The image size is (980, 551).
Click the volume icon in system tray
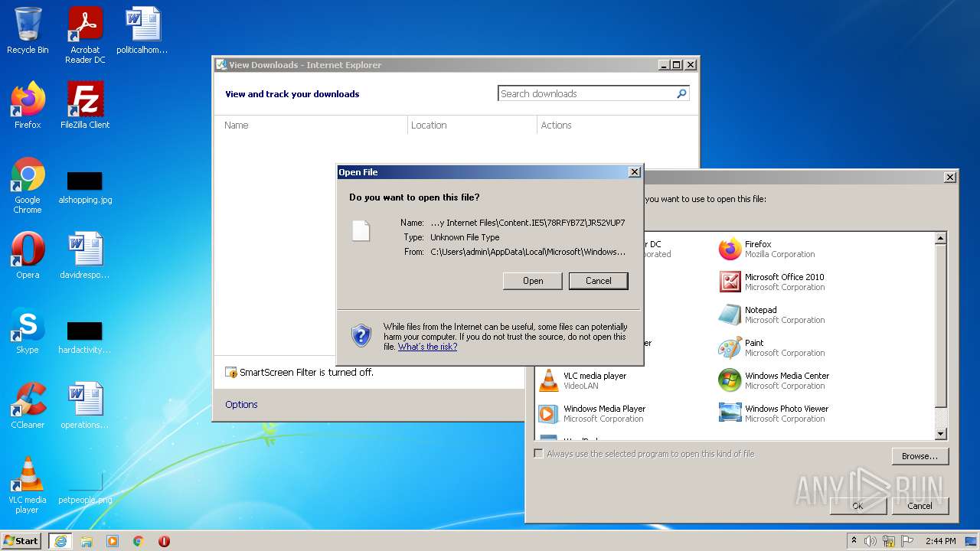871,541
